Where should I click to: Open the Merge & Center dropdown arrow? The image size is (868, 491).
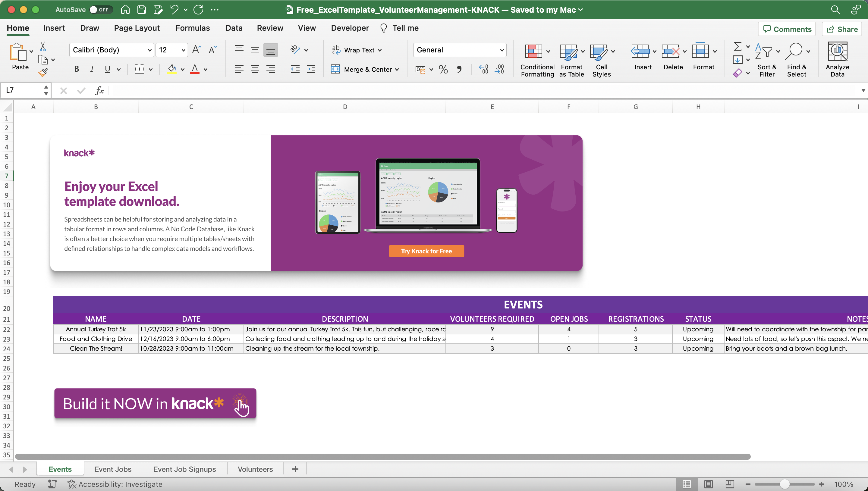click(x=397, y=70)
